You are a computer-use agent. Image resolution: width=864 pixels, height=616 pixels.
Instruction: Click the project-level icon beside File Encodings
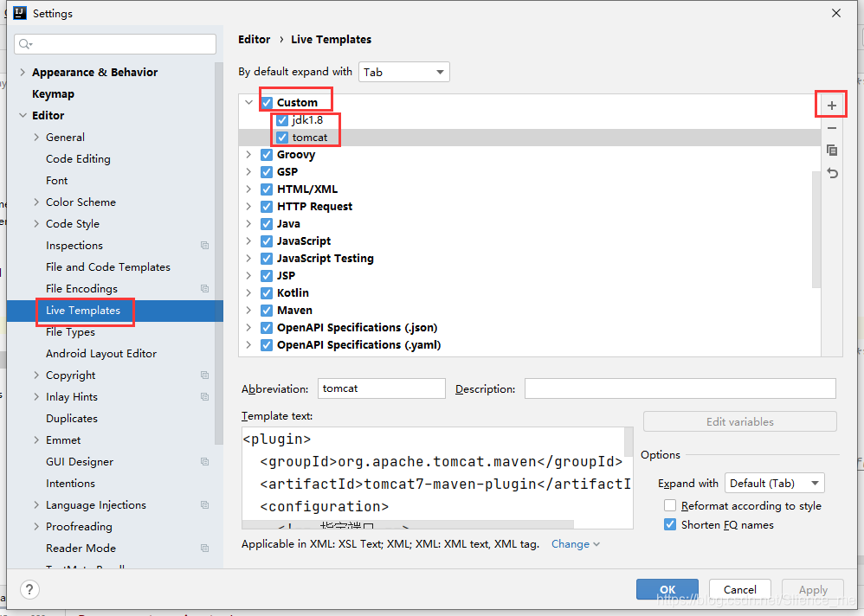(204, 288)
